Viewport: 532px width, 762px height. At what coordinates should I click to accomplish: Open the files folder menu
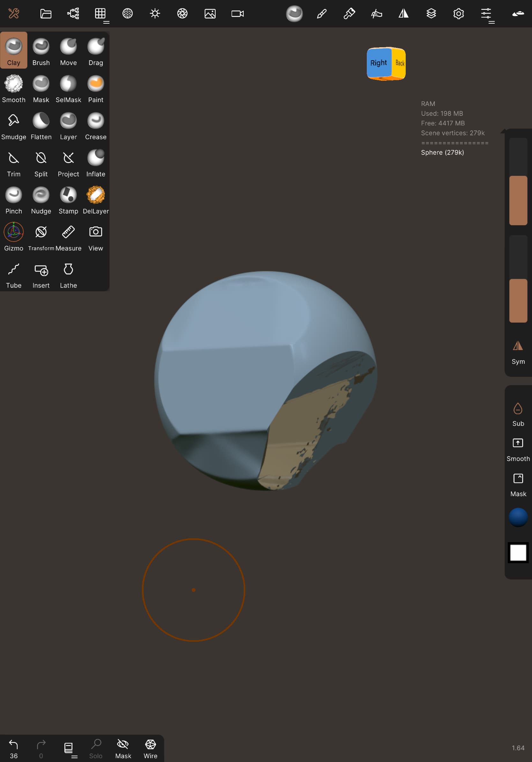(46, 14)
